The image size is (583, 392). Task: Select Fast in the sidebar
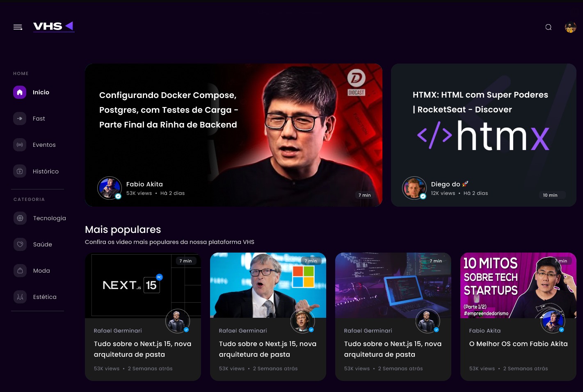click(x=39, y=119)
